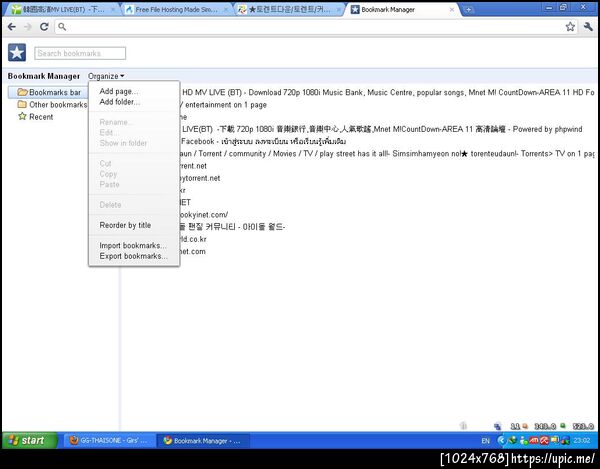600x469 pixels.
Task: Open the Facebook bookmark entry
Action: click(263, 141)
